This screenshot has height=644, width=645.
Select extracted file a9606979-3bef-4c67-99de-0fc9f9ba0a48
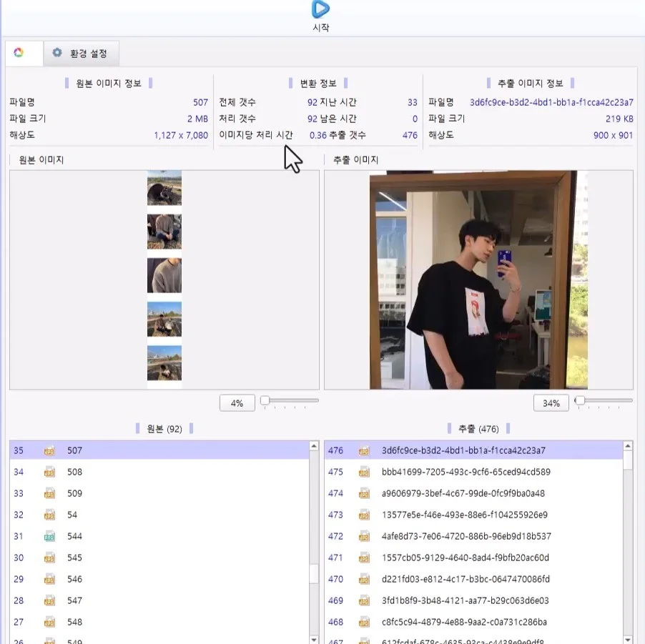(x=473, y=493)
